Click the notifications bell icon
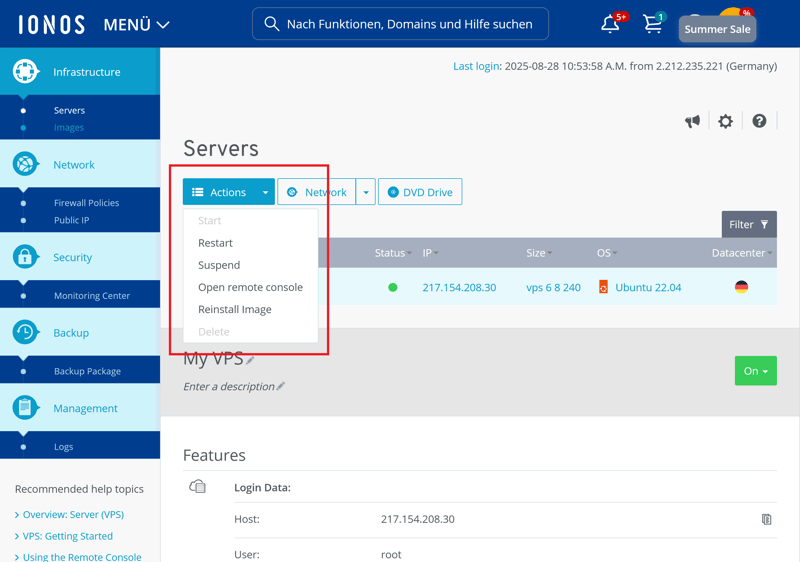Screen dimensions: 800x562 [610, 25]
